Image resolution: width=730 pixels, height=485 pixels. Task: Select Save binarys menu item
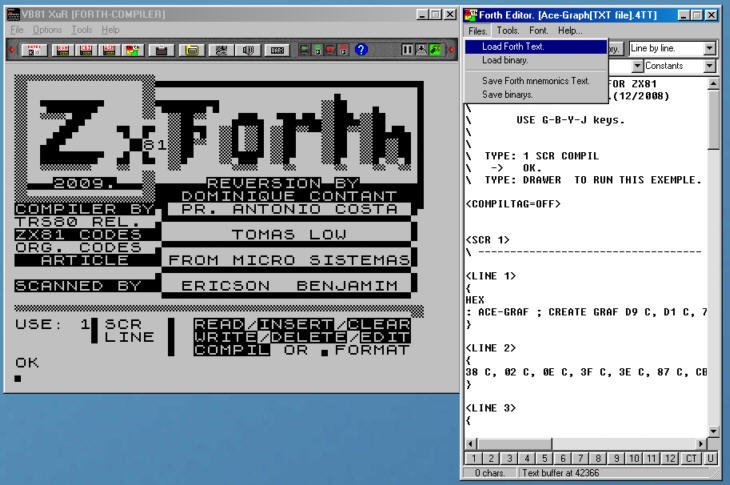(536, 94)
